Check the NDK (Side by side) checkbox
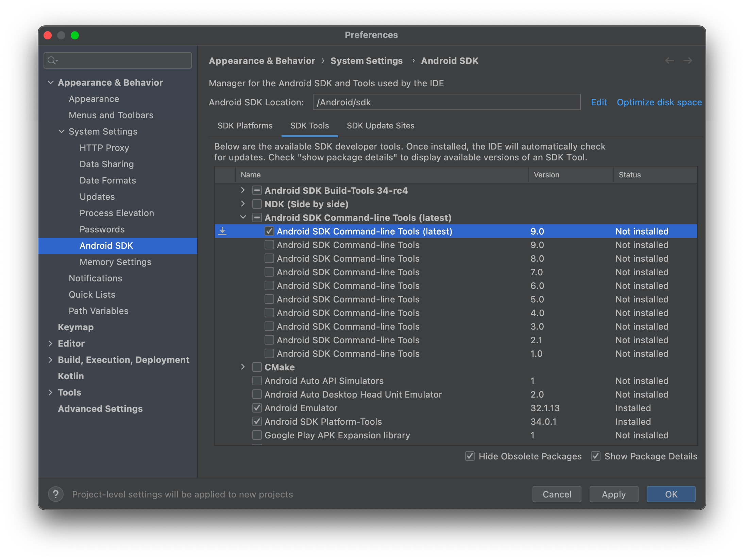This screenshot has height=560, width=744. tap(257, 204)
